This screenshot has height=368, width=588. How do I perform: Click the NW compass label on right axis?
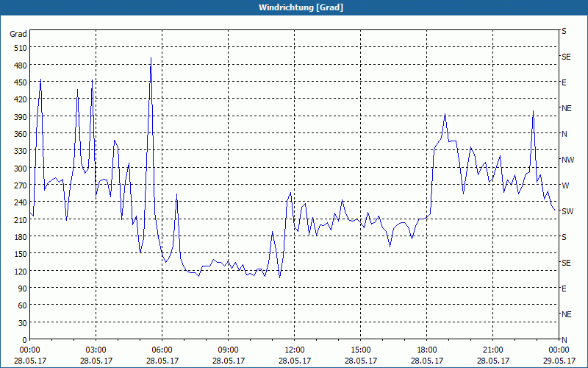click(x=567, y=160)
